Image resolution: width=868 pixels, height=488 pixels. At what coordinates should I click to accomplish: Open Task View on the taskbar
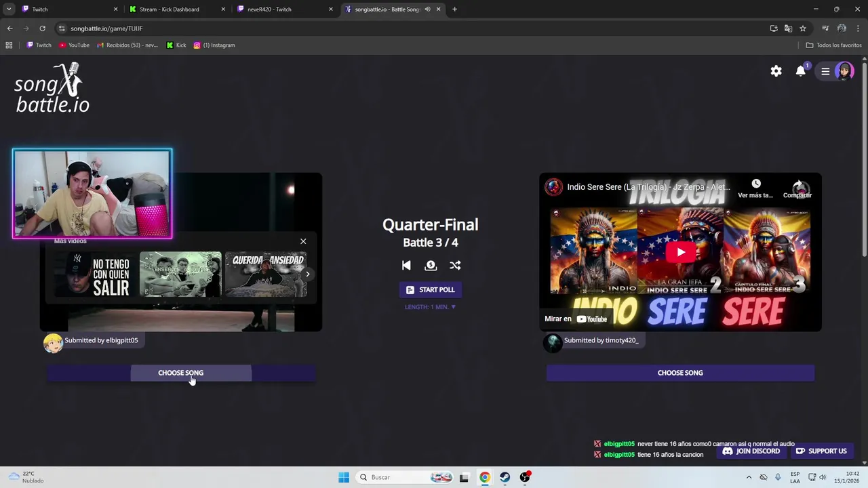pyautogui.click(x=464, y=477)
